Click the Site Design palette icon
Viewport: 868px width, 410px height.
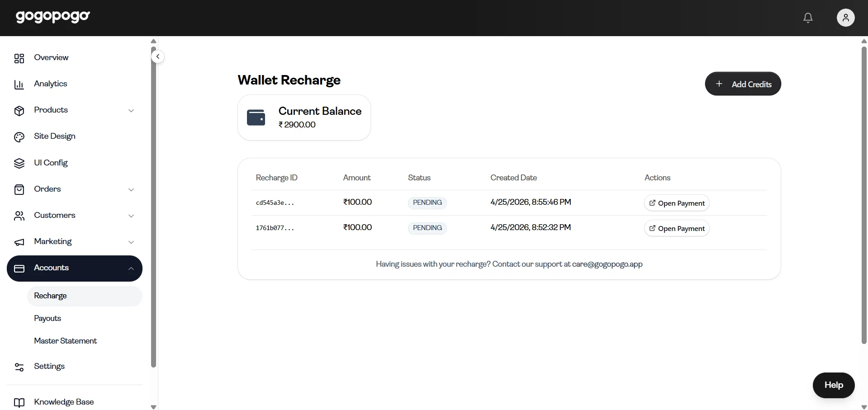[19, 137]
